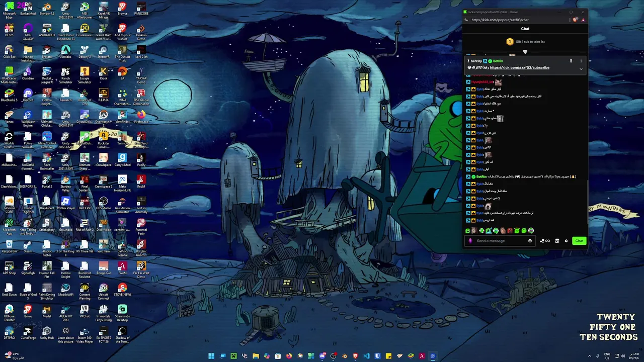Open Bongo Cat desktop icon
The width and height of the screenshot is (644, 362).
pos(103,268)
